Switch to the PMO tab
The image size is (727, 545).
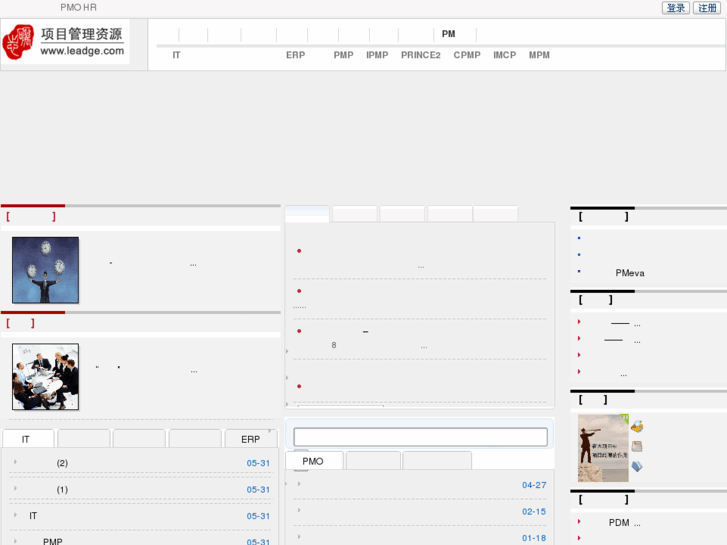(x=313, y=461)
